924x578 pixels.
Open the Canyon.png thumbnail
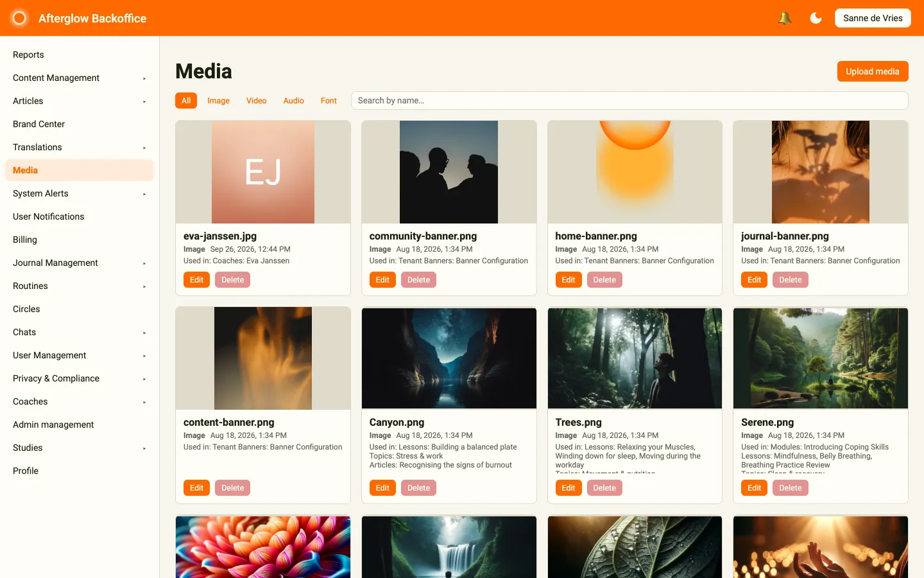pos(449,358)
